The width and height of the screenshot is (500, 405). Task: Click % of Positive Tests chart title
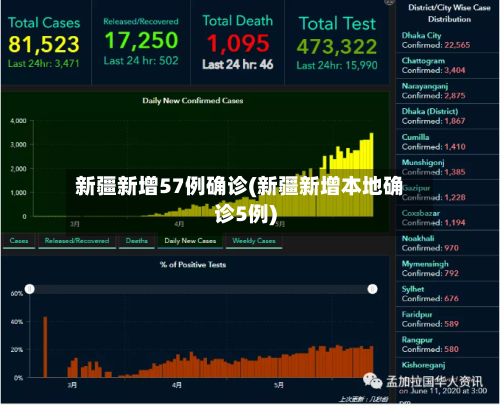point(193,265)
